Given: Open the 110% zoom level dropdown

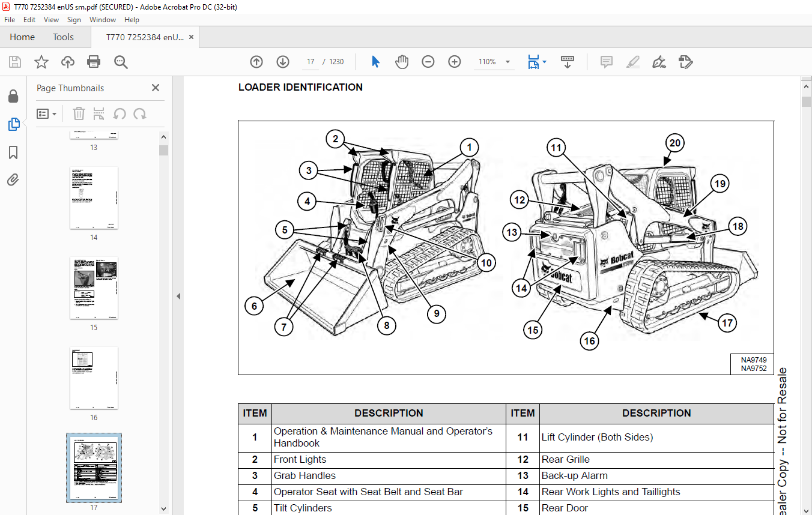Looking at the screenshot, I should tap(507, 62).
